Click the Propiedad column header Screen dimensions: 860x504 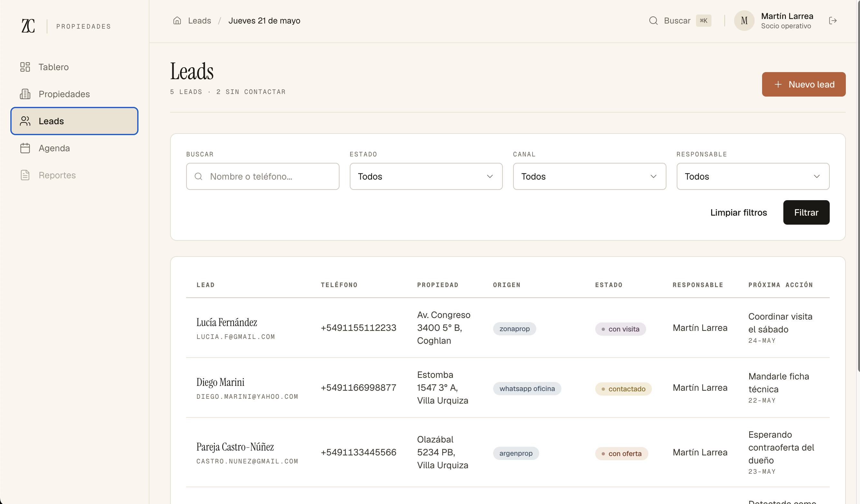click(437, 285)
